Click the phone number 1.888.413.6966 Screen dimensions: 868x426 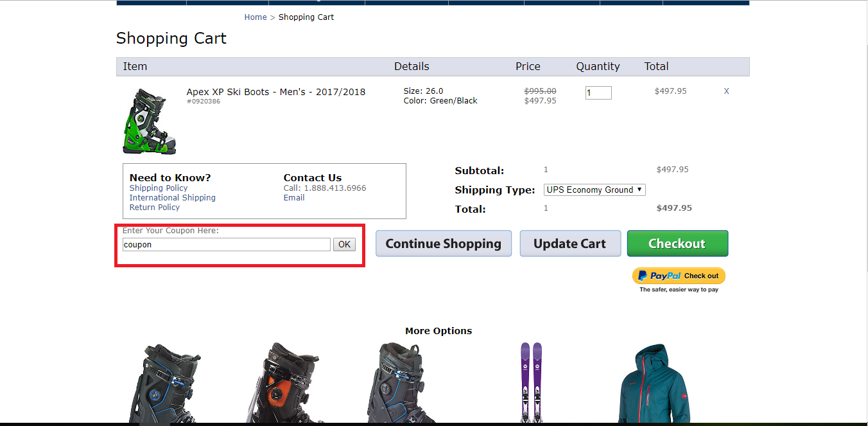click(335, 188)
